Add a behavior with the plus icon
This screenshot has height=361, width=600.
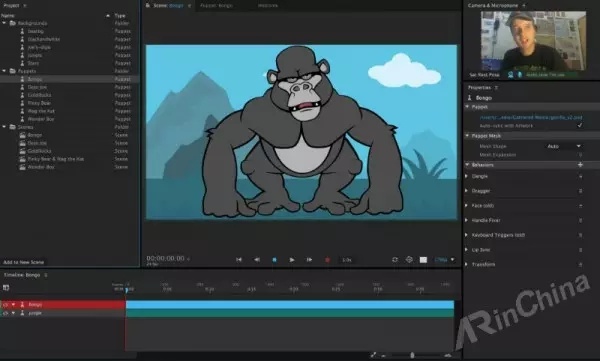[x=580, y=165]
